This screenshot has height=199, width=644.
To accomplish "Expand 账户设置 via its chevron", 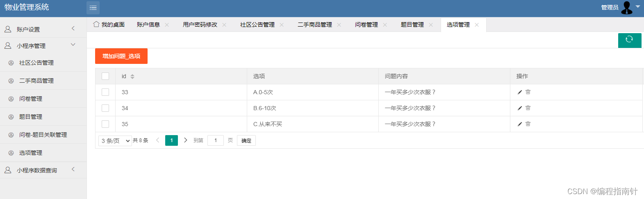I will tap(73, 28).
